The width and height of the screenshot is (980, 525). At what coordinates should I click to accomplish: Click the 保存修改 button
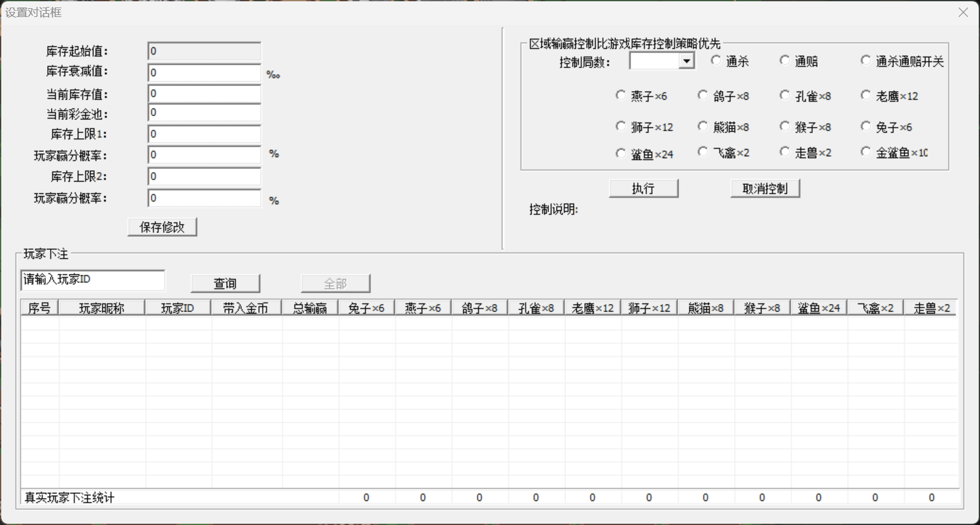point(162,227)
